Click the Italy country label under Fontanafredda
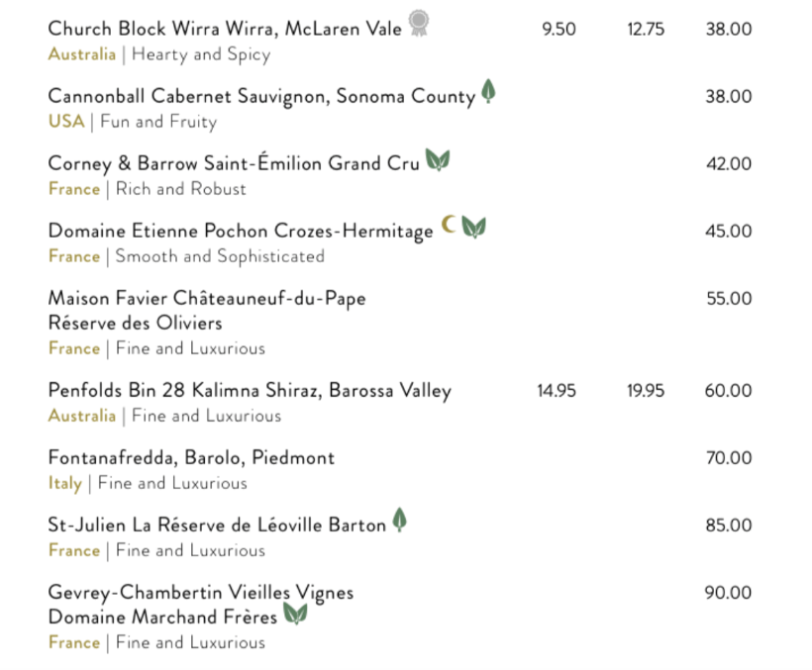This screenshot has height=670, width=812. pos(65,484)
